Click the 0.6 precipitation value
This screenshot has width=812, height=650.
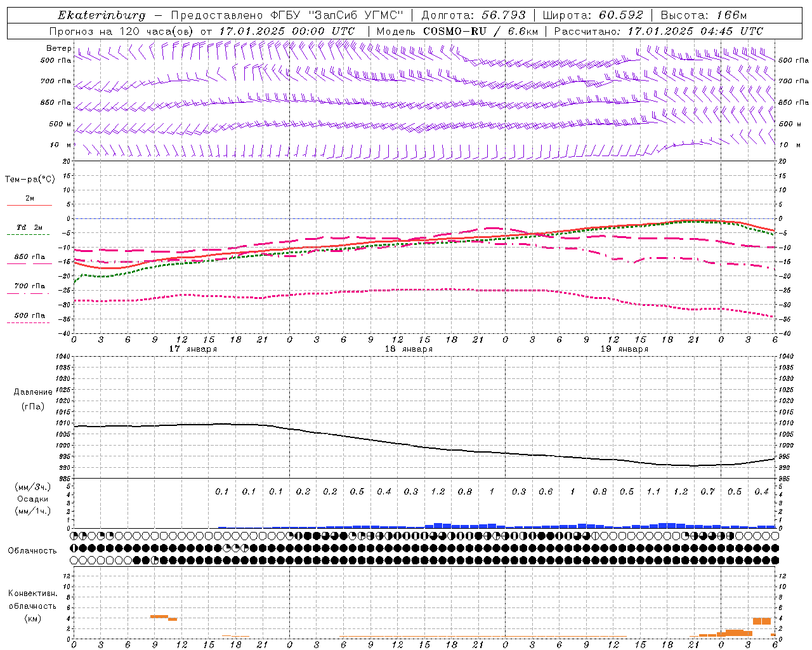pyautogui.click(x=546, y=491)
